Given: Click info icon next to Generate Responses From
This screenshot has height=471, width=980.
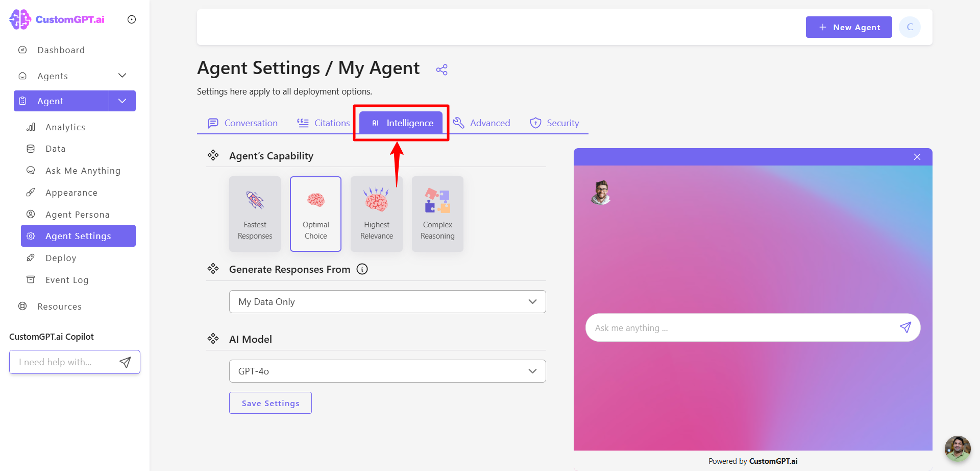Looking at the screenshot, I should [x=362, y=269].
